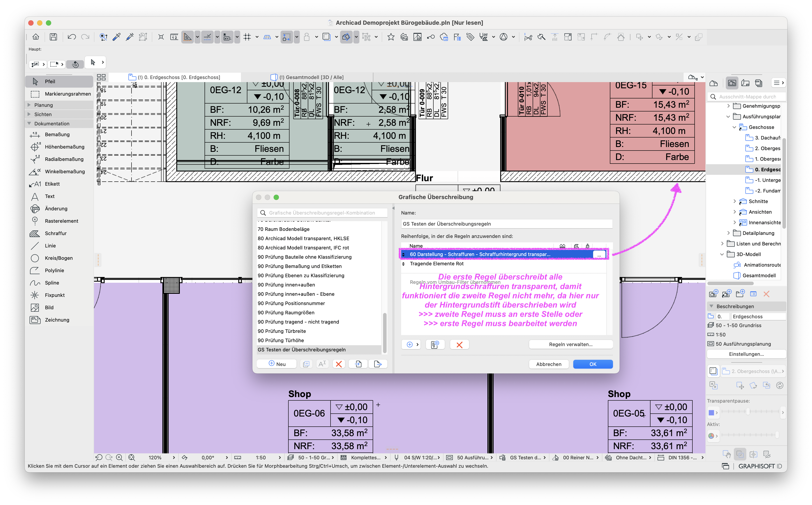The image size is (812, 505).
Task: Click the red X delete view icon in navigator
Action: tap(766, 294)
